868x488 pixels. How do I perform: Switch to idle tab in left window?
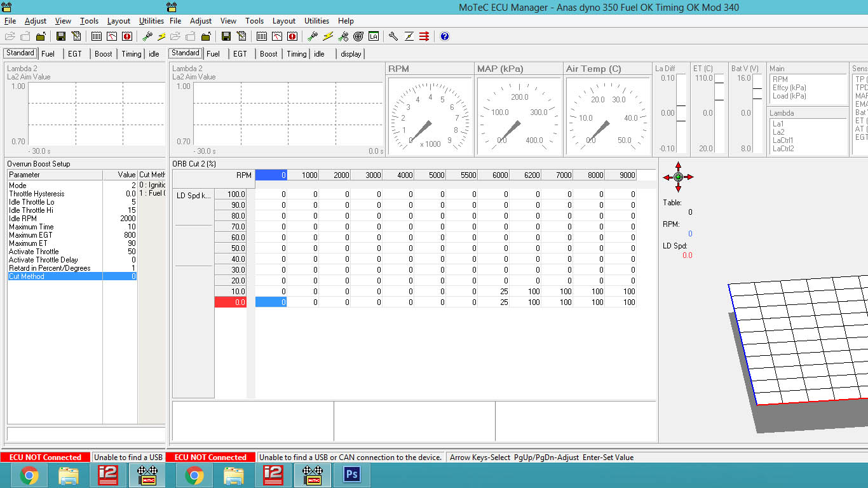click(x=154, y=54)
